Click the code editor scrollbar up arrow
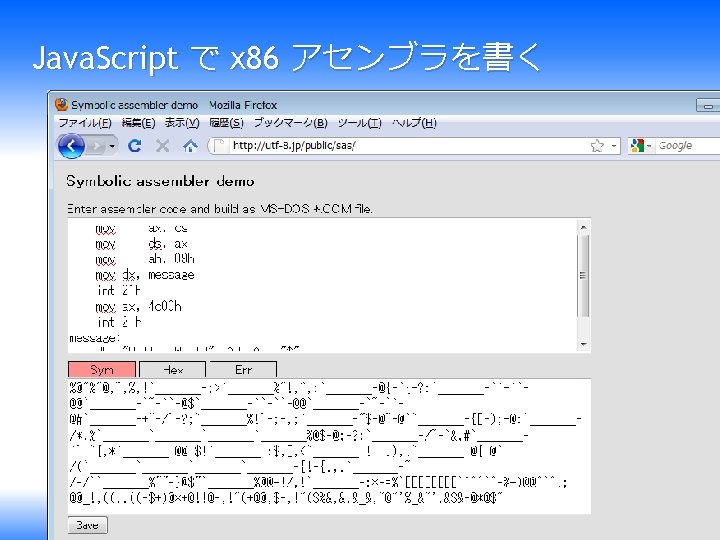The image size is (720, 540). coord(583,227)
